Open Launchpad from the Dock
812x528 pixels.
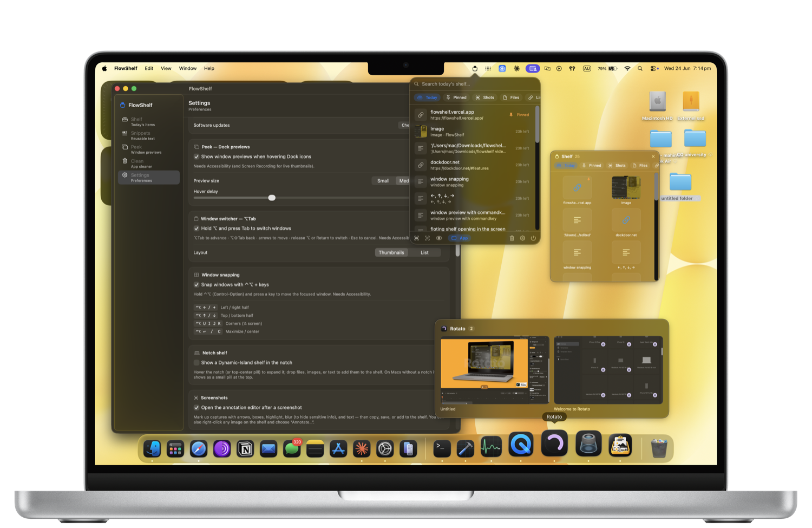coord(175,448)
